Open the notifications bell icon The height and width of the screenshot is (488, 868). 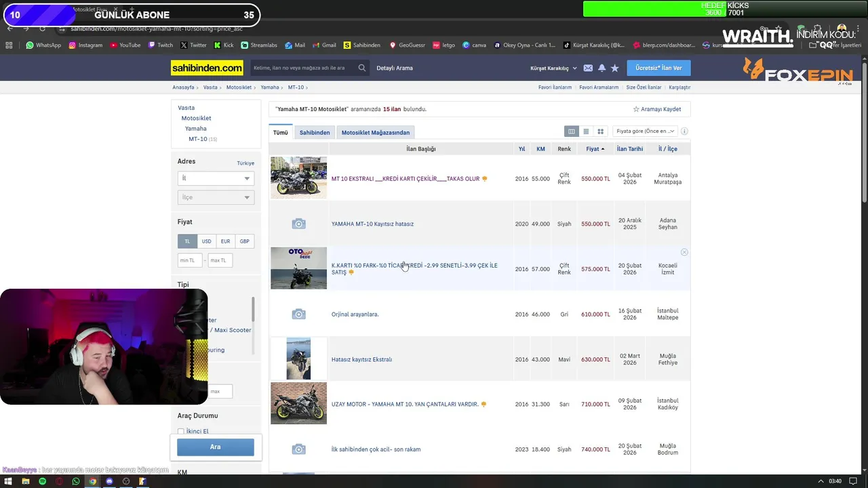pyautogui.click(x=601, y=68)
